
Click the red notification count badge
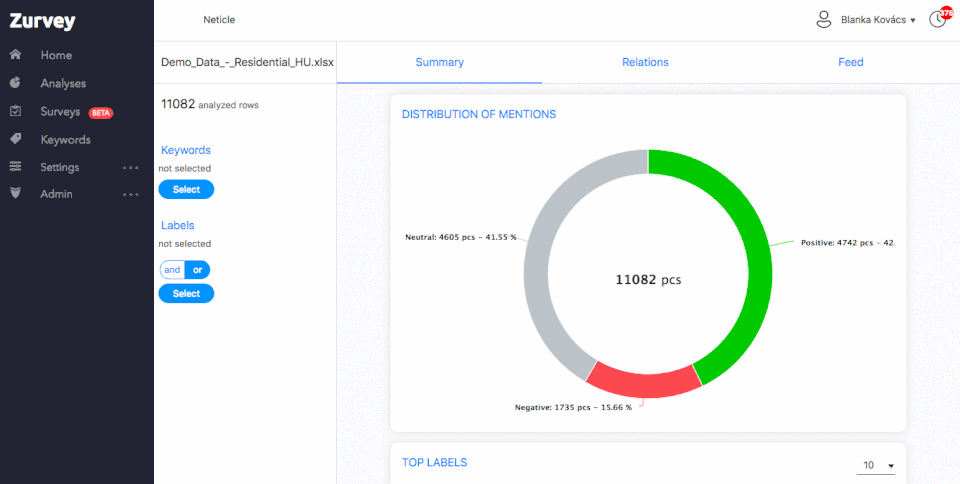tap(947, 13)
